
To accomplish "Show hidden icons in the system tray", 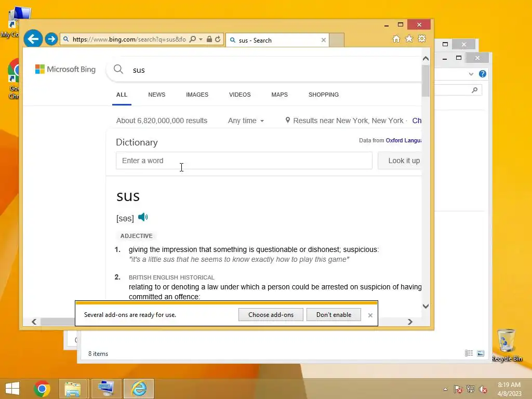I will [445, 389].
